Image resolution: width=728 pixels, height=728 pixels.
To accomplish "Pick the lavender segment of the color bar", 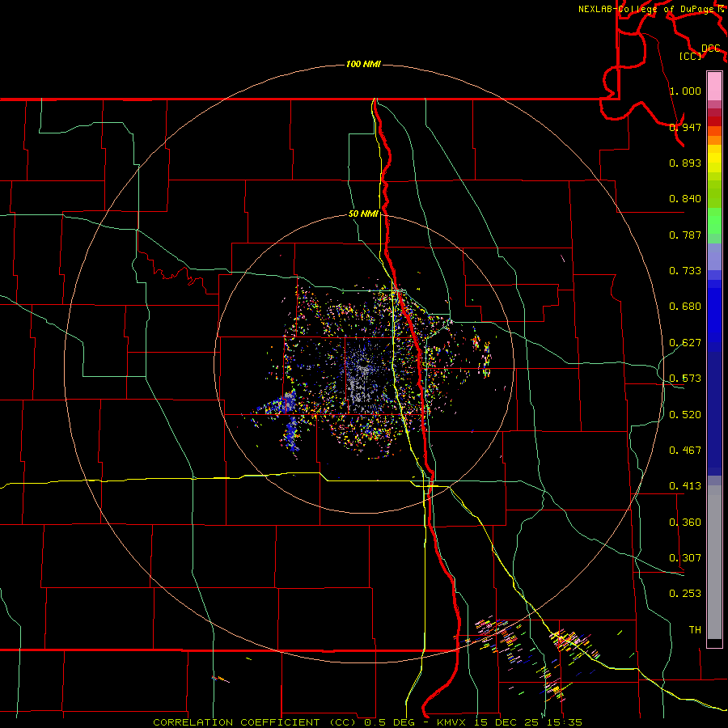I will [714, 257].
